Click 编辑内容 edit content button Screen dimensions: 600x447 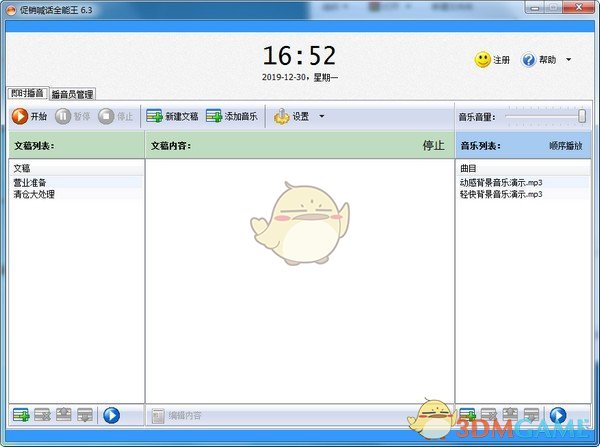tap(176, 416)
